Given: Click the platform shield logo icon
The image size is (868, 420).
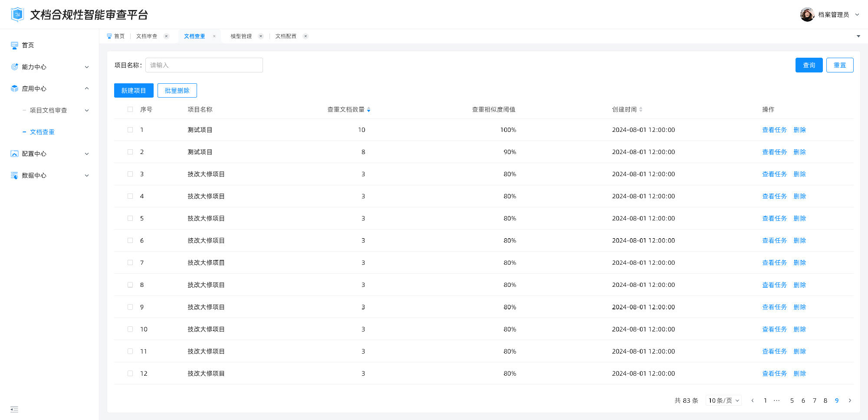Looking at the screenshot, I should click(x=16, y=14).
